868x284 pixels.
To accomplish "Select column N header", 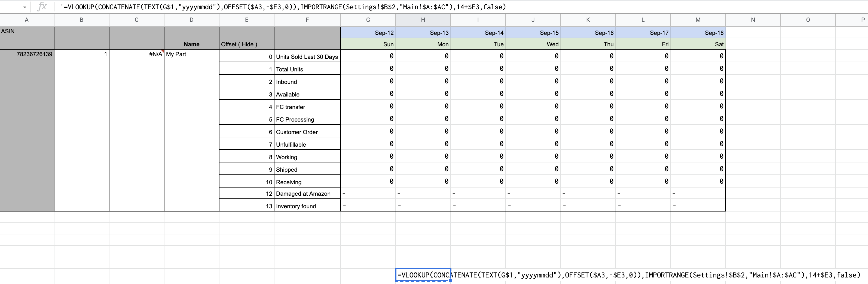I will 753,20.
